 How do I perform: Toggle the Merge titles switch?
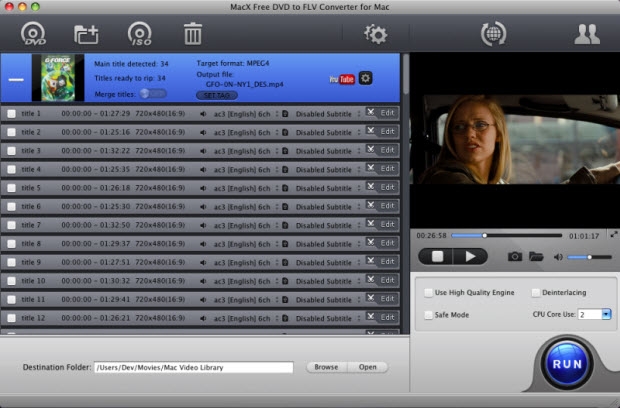click(x=153, y=93)
